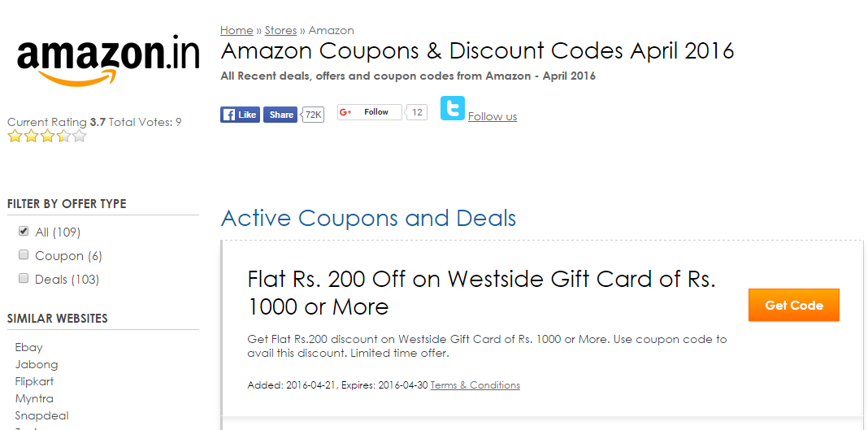Open the Terms & Conditions link
This screenshot has height=430, width=868.
click(475, 385)
